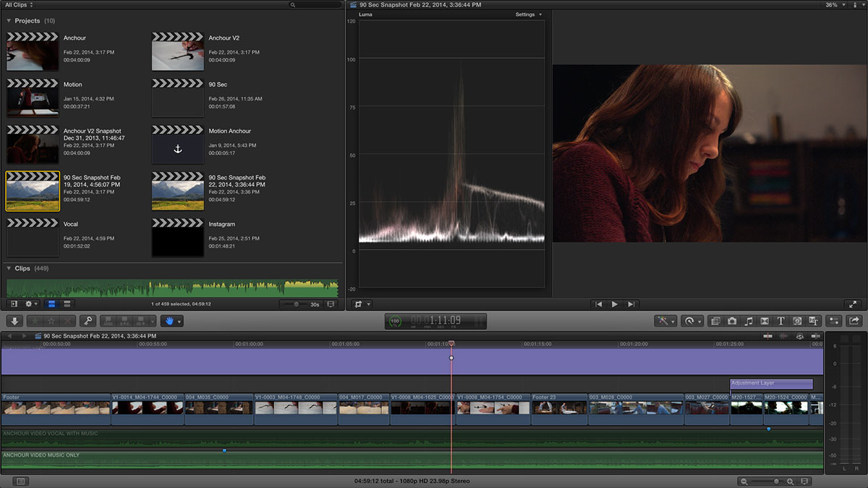Select the Motion Anchour project
This screenshot has width=868, height=488.
178,144
